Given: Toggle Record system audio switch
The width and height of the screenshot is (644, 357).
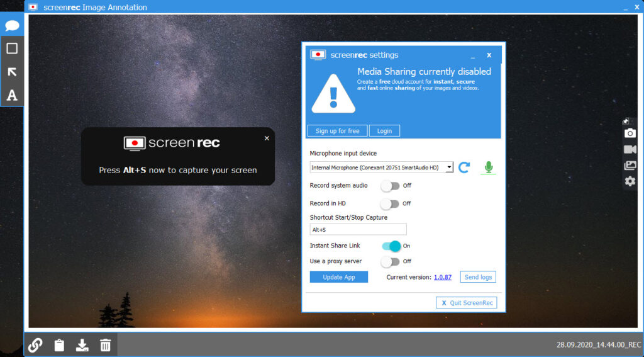Looking at the screenshot, I should click(390, 186).
